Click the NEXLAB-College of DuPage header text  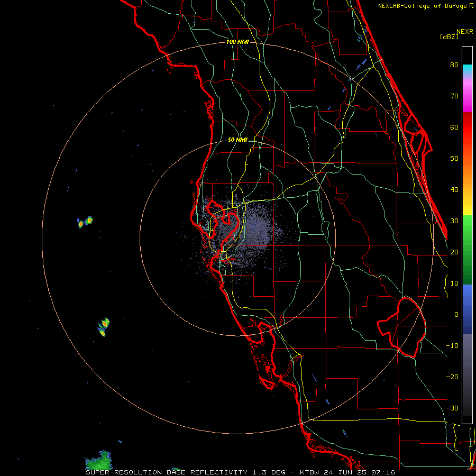(x=423, y=6)
